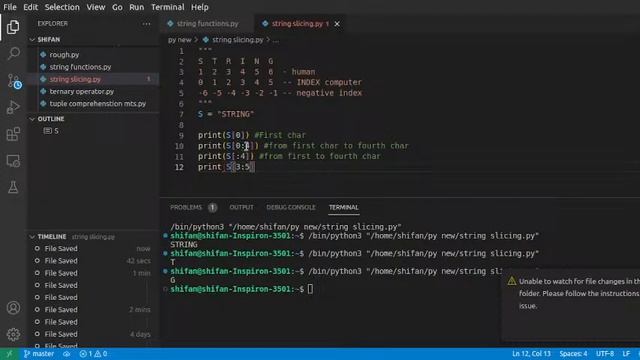This screenshot has height=360, width=640.
Task: Expand the breadcrumb ellipsis symbol list
Action: 276,40
